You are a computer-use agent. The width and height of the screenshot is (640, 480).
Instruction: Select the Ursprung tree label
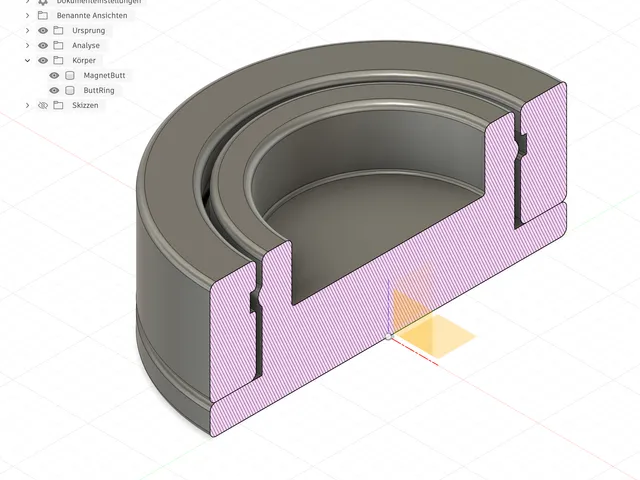click(x=89, y=31)
